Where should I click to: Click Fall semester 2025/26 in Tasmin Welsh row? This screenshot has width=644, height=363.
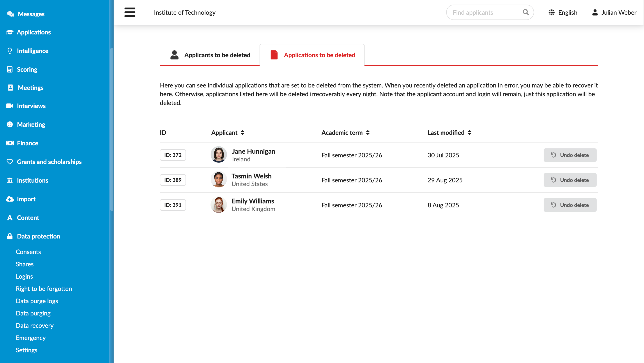(x=352, y=180)
